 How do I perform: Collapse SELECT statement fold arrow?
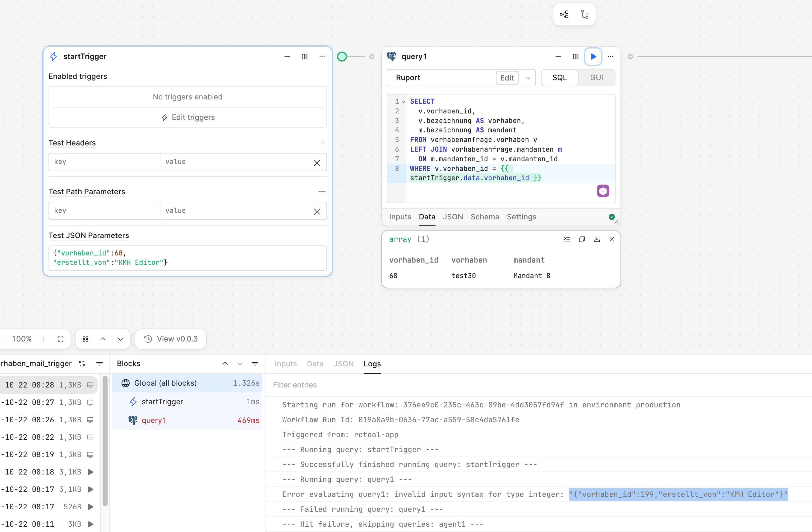click(404, 102)
